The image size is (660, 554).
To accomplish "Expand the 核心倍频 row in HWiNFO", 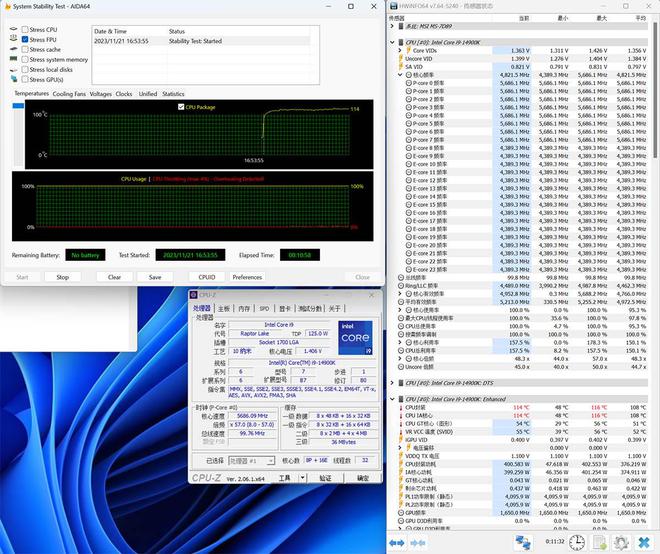I will [400, 359].
